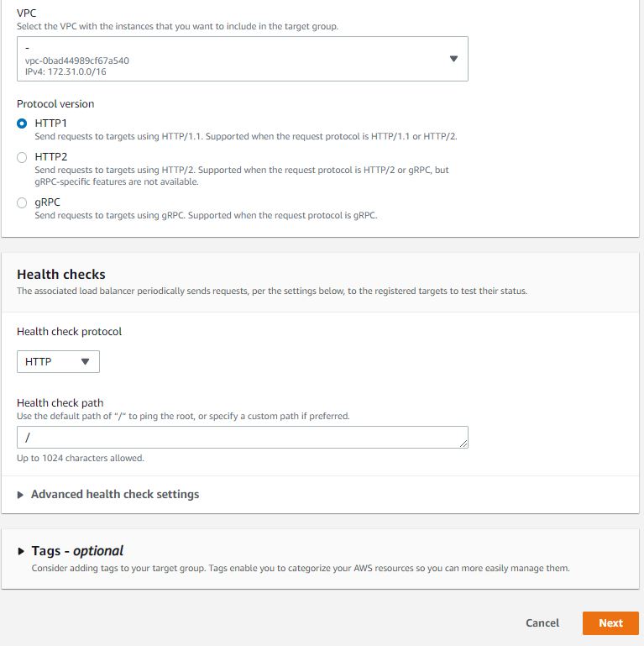Click the resize handle of the path field
The image size is (644, 646).
pyautogui.click(x=463, y=444)
